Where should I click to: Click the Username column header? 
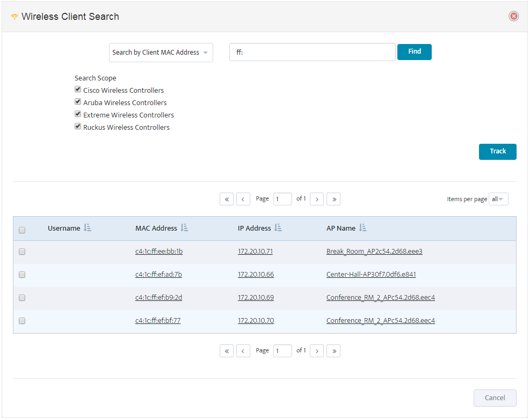click(x=64, y=228)
